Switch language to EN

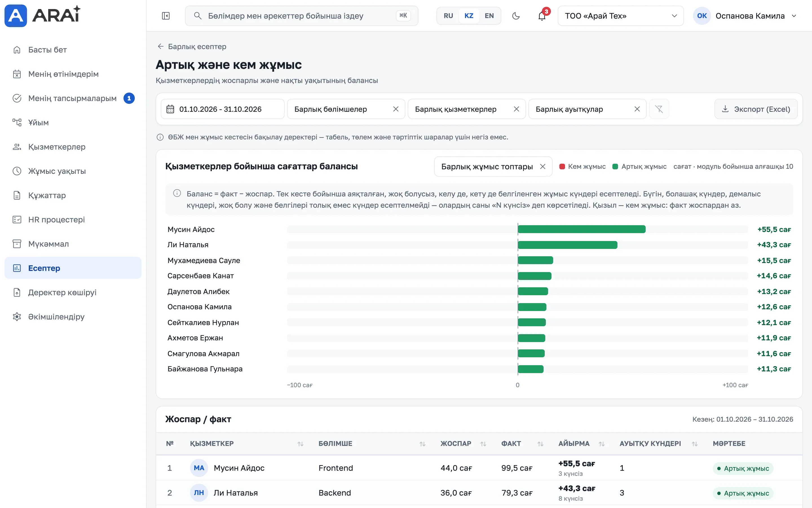(x=489, y=16)
